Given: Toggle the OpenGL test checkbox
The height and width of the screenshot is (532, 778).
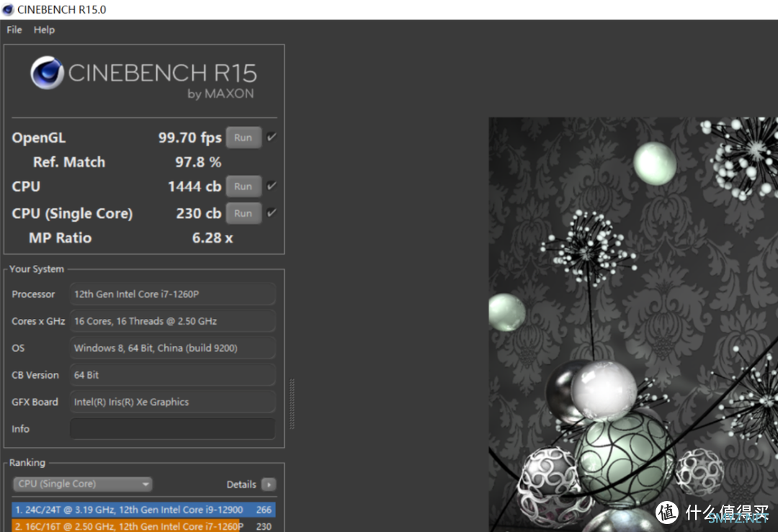Looking at the screenshot, I should (272, 137).
